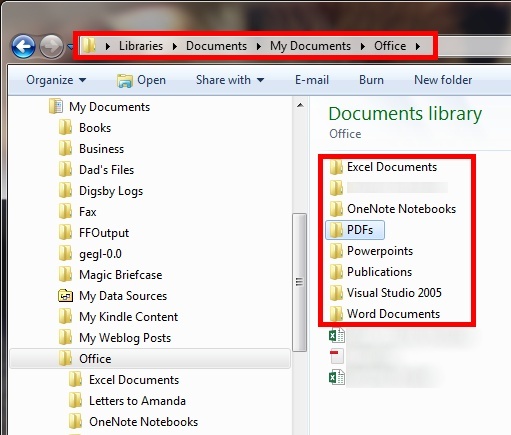Create a New folder from toolbar

(x=443, y=80)
